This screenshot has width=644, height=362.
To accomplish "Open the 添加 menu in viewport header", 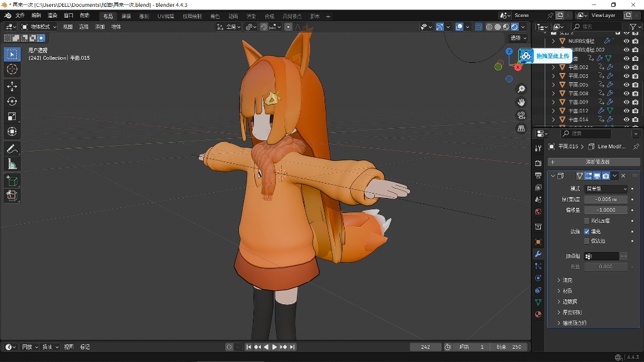I will point(100,27).
